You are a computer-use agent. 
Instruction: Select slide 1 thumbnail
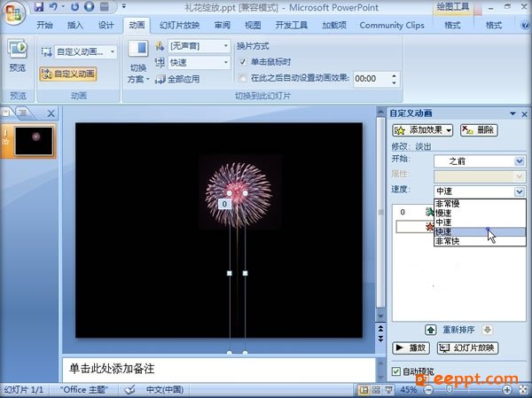(x=34, y=141)
